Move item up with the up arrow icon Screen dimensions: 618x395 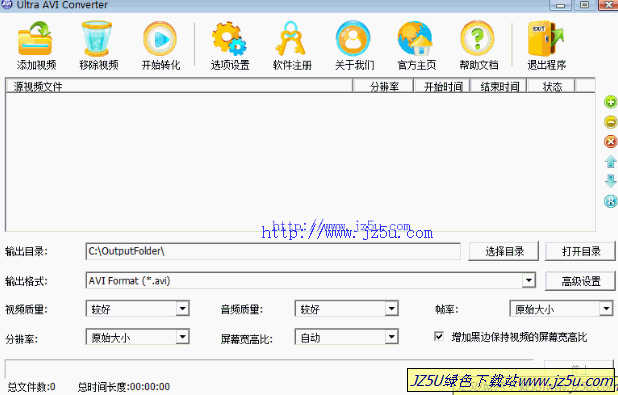point(611,161)
